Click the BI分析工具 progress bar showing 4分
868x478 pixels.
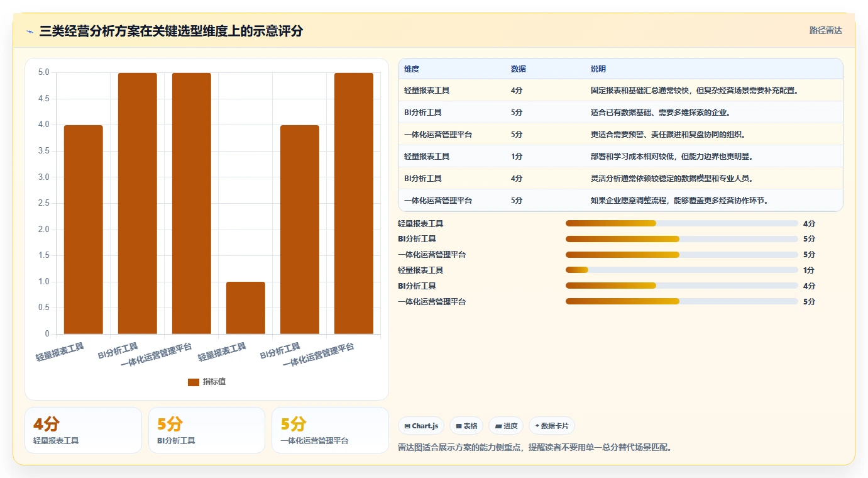click(x=682, y=286)
